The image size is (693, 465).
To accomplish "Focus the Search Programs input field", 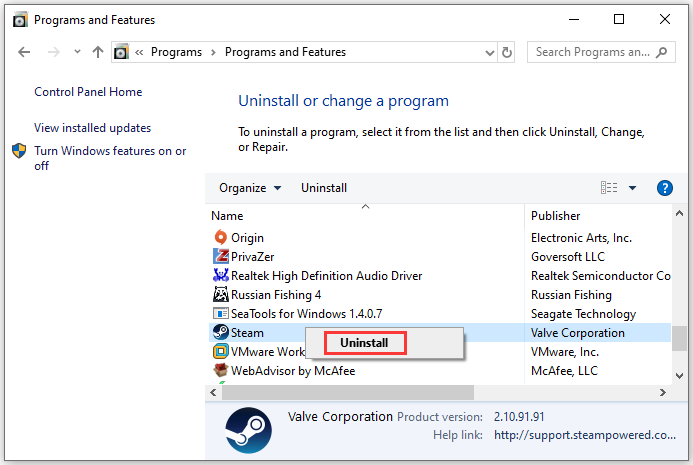I will (592, 52).
